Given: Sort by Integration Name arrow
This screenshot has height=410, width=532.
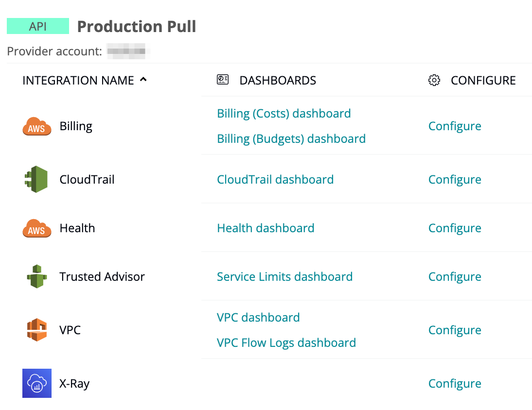Looking at the screenshot, I should pos(143,80).
